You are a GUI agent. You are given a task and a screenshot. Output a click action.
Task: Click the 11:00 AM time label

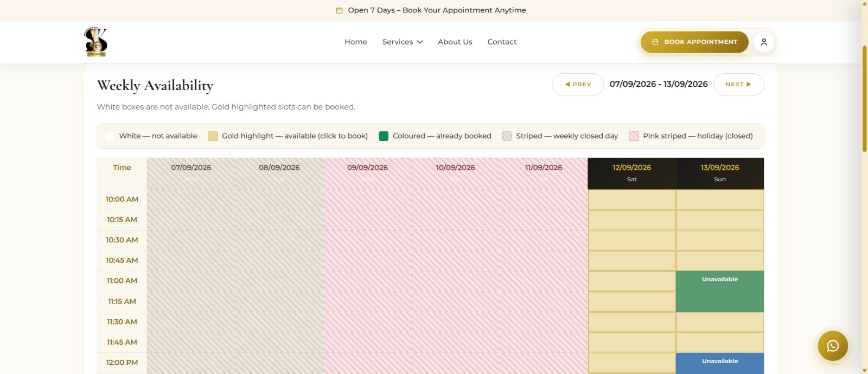point(122,281)
